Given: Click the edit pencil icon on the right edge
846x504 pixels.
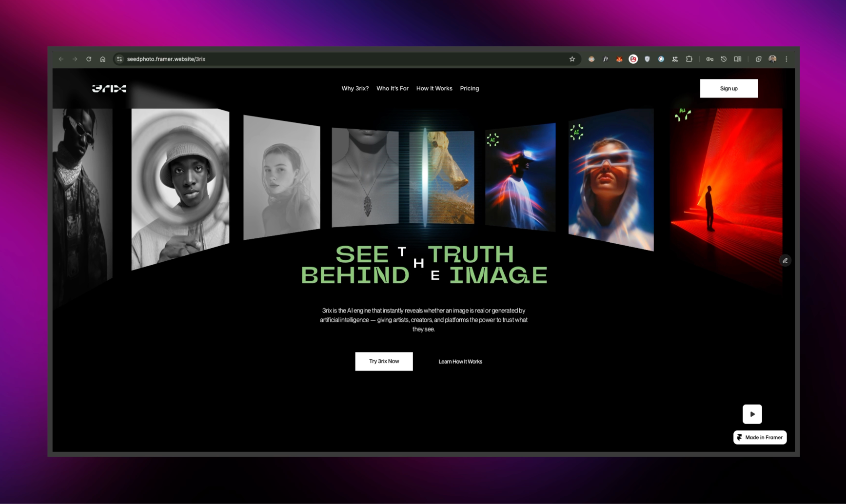Looking at the screenshot, I should [x=785, y=260].
